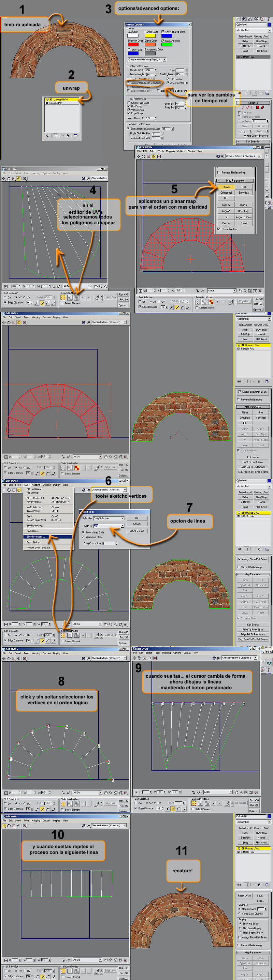273x980 pixels.
Task: Click the Pan view icon in step 5 Edit UVWs window
Action: tap(240, 291)
